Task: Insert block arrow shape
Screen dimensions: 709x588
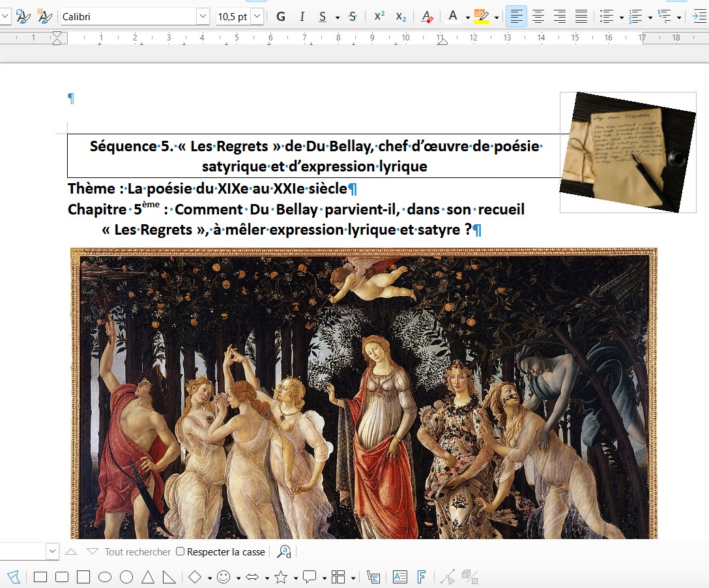Action: pyautogui.click(x=252, y=577)
